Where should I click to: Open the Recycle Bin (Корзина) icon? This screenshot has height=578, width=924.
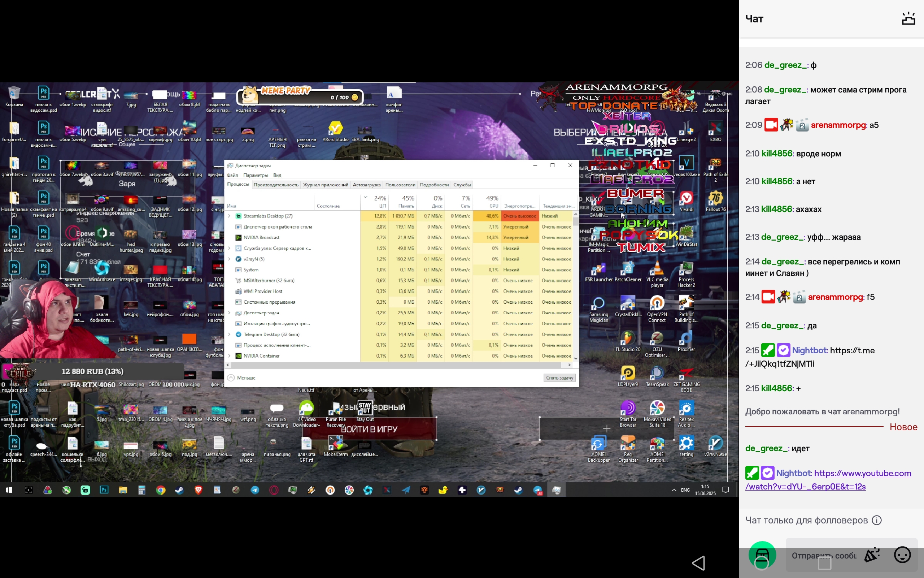pos(14,96)
